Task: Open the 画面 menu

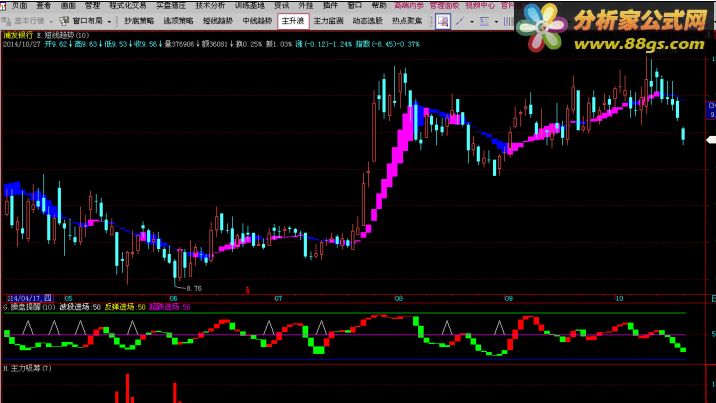Action: (68, 5)
